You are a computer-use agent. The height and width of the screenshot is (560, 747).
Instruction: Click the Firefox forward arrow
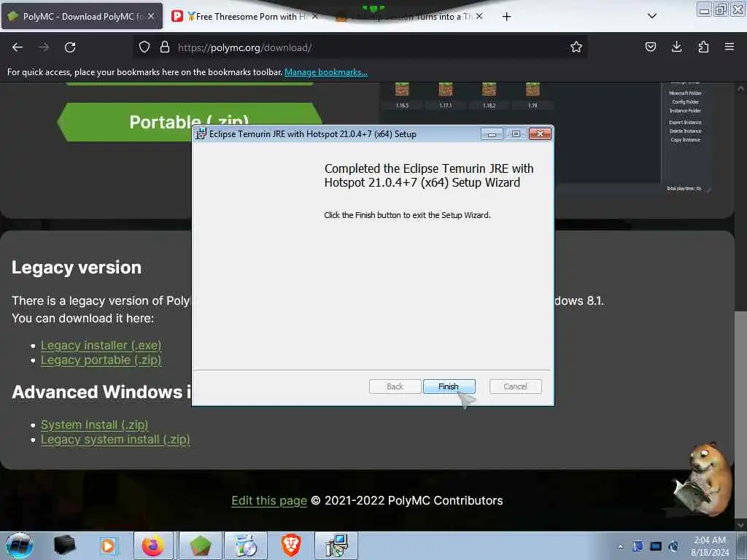(44, 47)
